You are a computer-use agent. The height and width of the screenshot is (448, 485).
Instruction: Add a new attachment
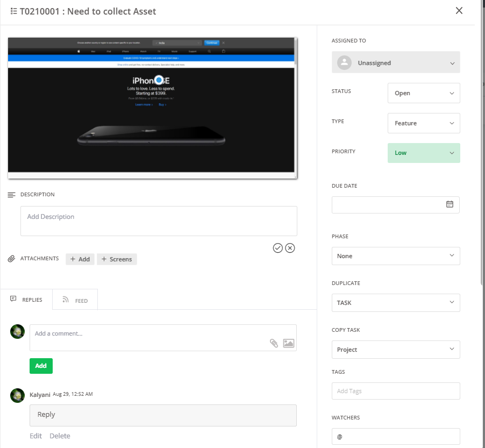(x=80, y=259)
